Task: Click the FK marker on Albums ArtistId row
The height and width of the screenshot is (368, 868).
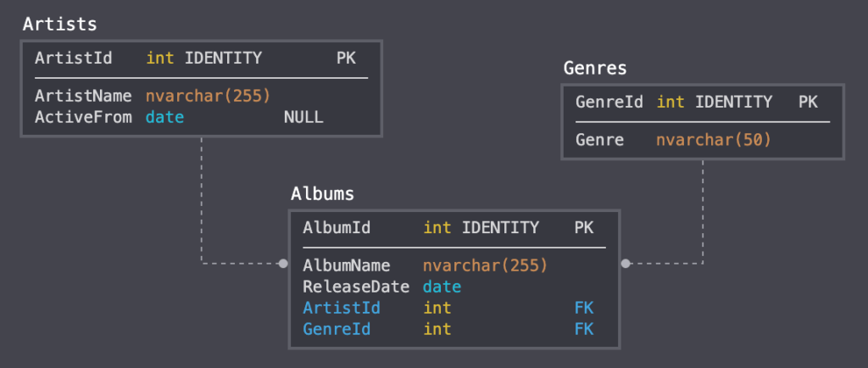Action: click(x=584, y=308)
